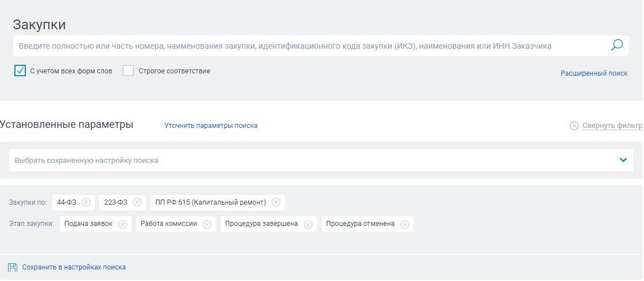The width and height of the screenshot is (644, 281).
Task: Click 'Установленные параметры' heading
Action: pyautogui.click(x=67, y=124)
